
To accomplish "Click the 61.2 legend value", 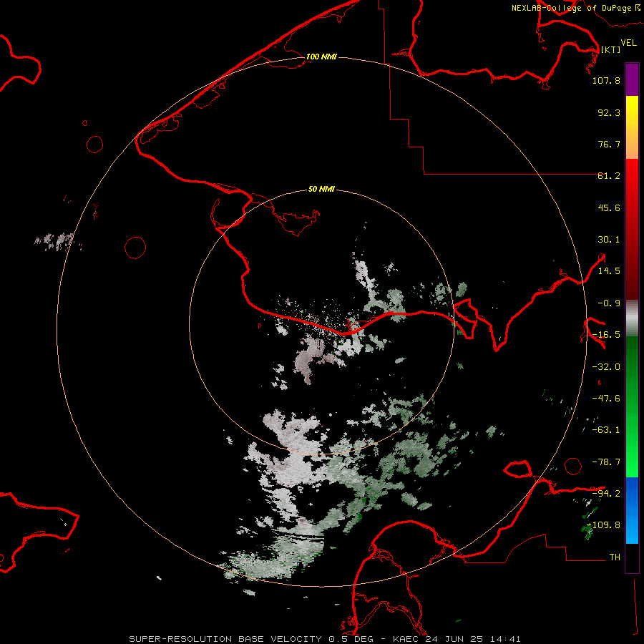I will [x=609, y=176].
